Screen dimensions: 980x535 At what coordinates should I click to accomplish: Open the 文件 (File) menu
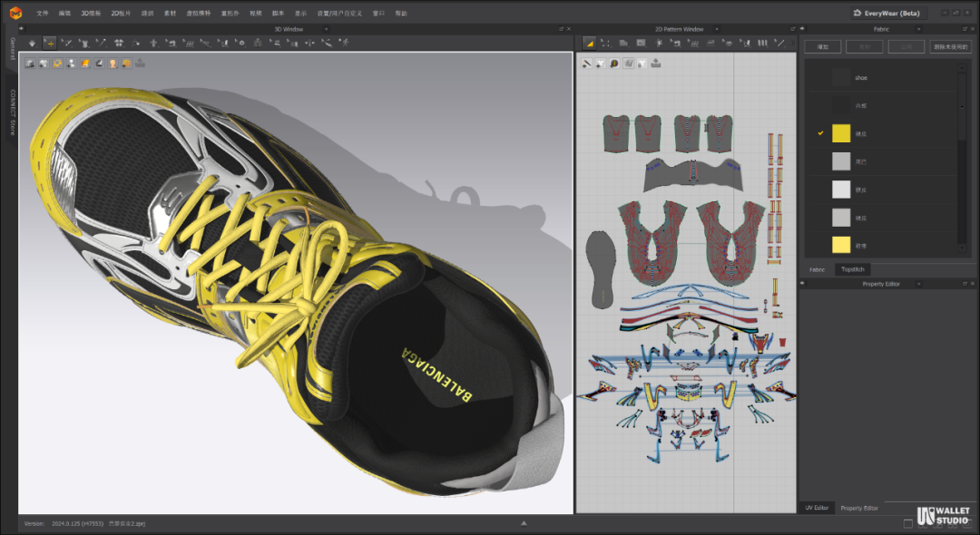tap(42, 13)
